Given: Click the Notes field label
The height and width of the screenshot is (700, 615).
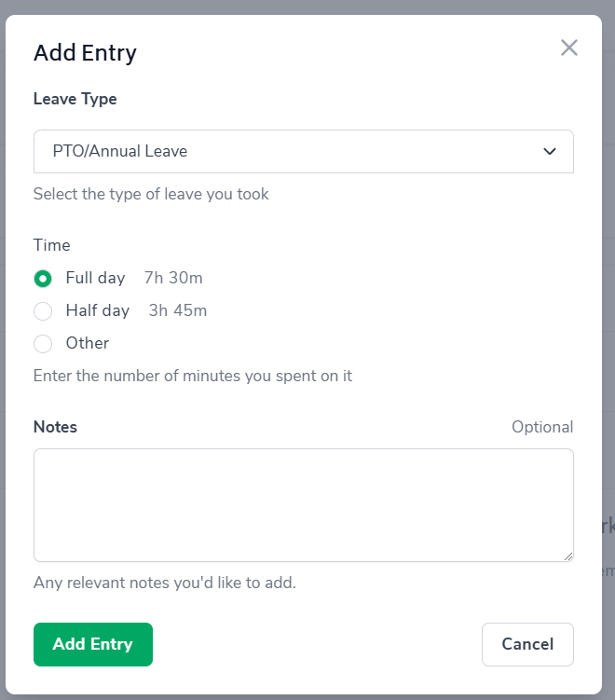Looking at the screenshot, I should (55, 427).
